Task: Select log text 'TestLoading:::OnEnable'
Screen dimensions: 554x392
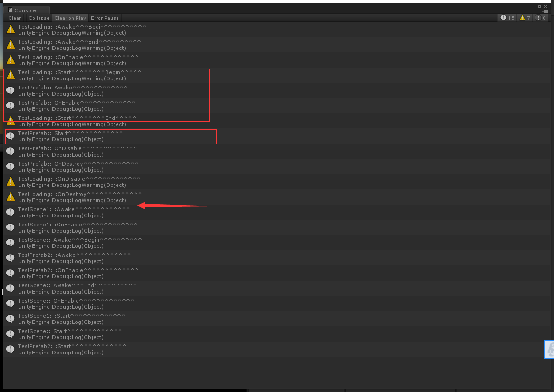Action: (50, 57)
